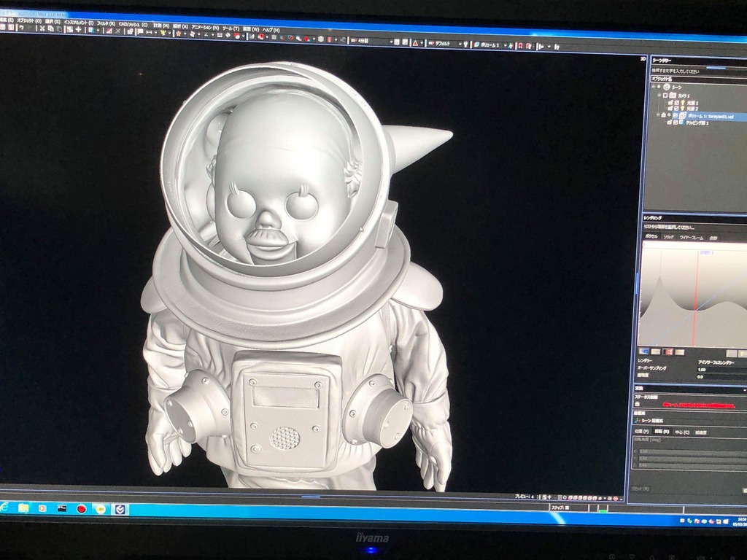This screenshot has width=747, height=560.
Task: Cut selection using the scissors icon
Action: click(42, 28)
